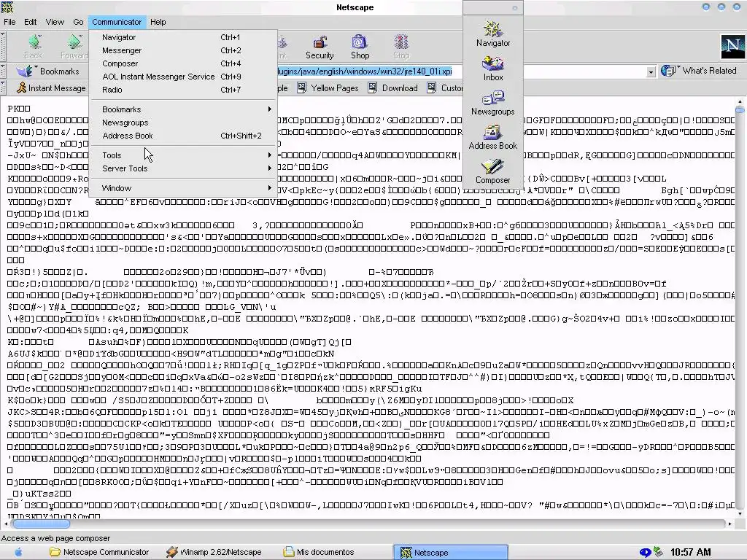Open Navigator from floating component bar
Image resolution: width=747 pixels, height=560 pixels.
coord(492,34)
